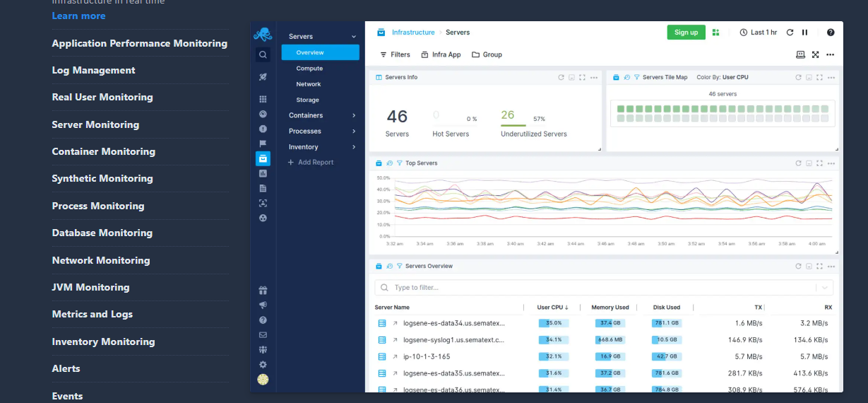
Task: Click the 35.0% User CPU bar
Action: (x=554, y=323)
